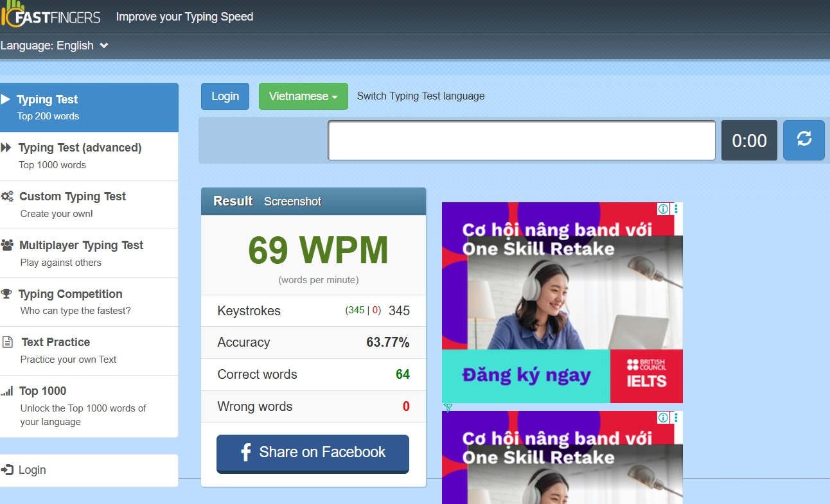Click the Wrong words count 0
This screenshot has width=830, height=504.
tap(406, 406)
